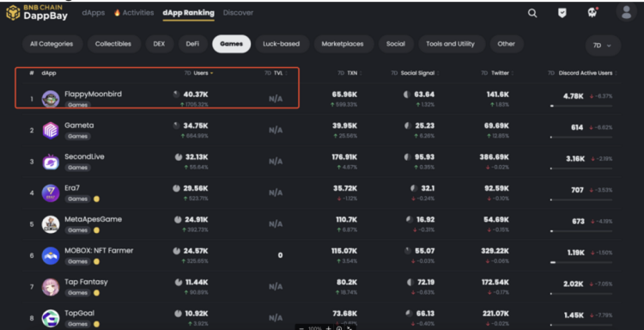Select the All Categories filter
This screenshot has width=644, height=330.
point(52,44)
